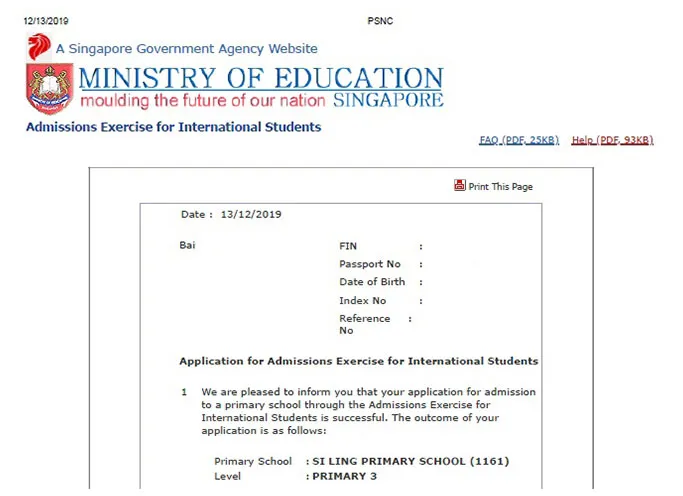Open the FAQ (PDF, 25KB) link
The width and height of the screenshot is (683, 496).
point(518,140)
